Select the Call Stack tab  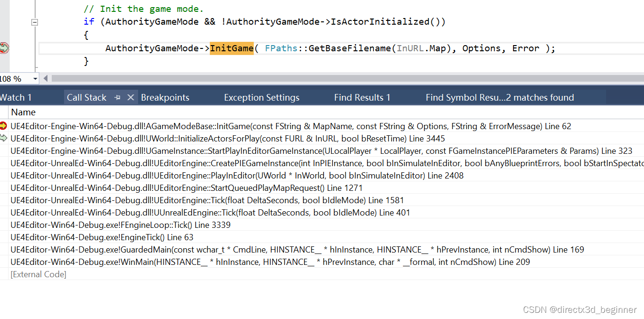pyautogui.click(x=86, y=97)
